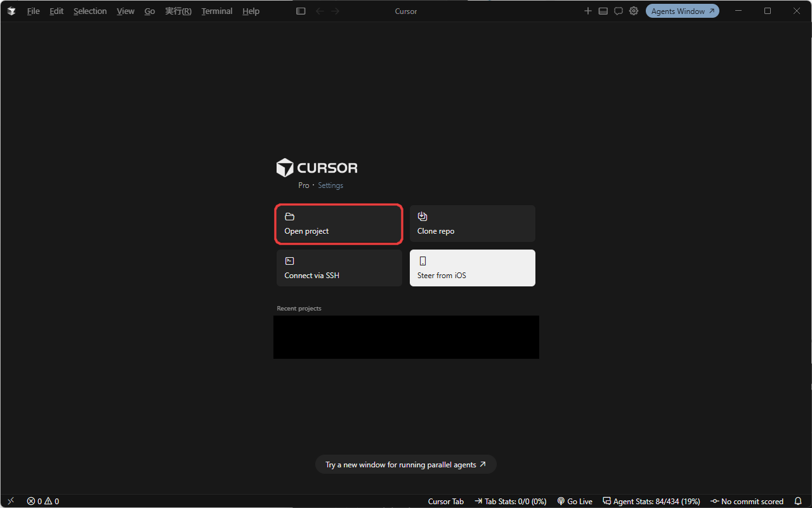Image resolution: width=812 pixels, height=508 pixels.
Task: Toggle the primary sidebar layout icon
Action: (x=301, y=11)
